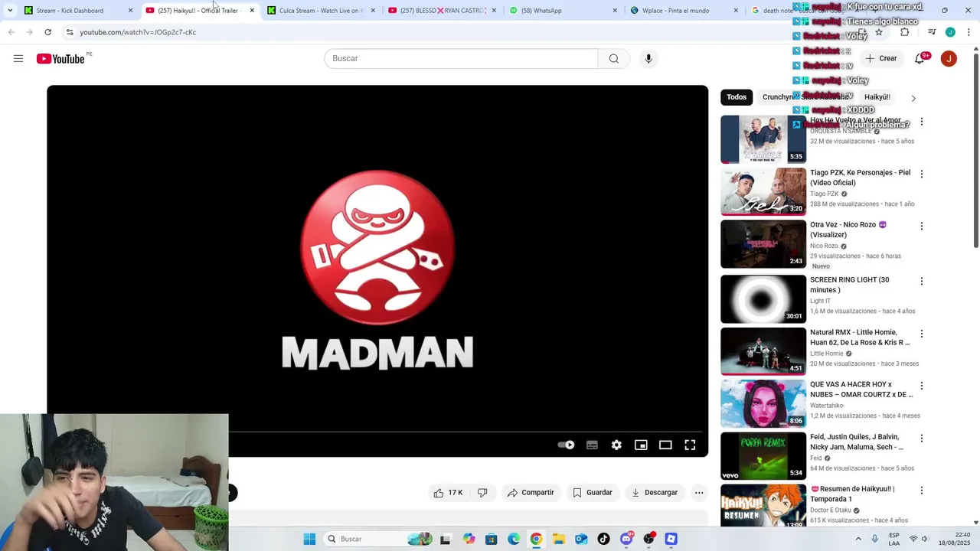Like the video with 17 K
This screenshot has width=980, height=551.
(x=448, y=493)
